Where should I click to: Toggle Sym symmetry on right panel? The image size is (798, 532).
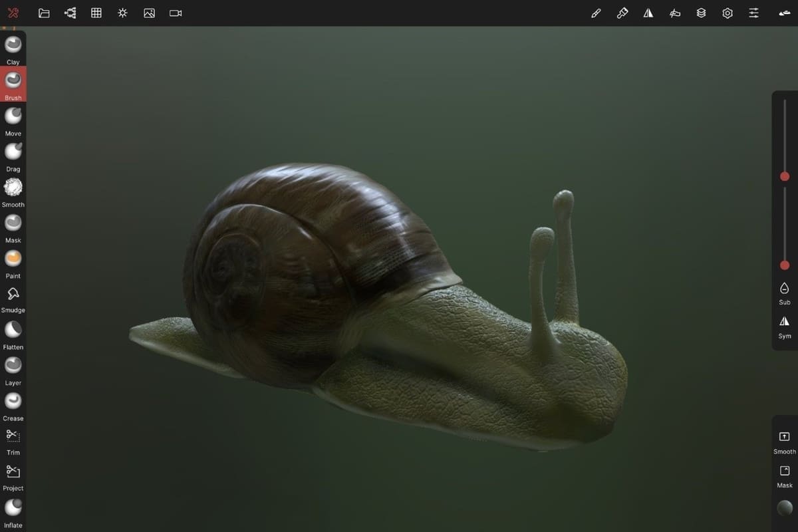point(785,327)
